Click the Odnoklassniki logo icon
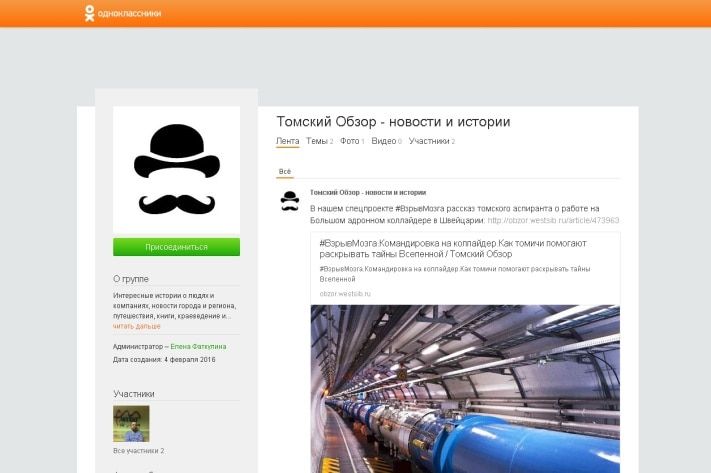Image resolution: width=711 pixels, height=473 pixels. tap(89, 13)
